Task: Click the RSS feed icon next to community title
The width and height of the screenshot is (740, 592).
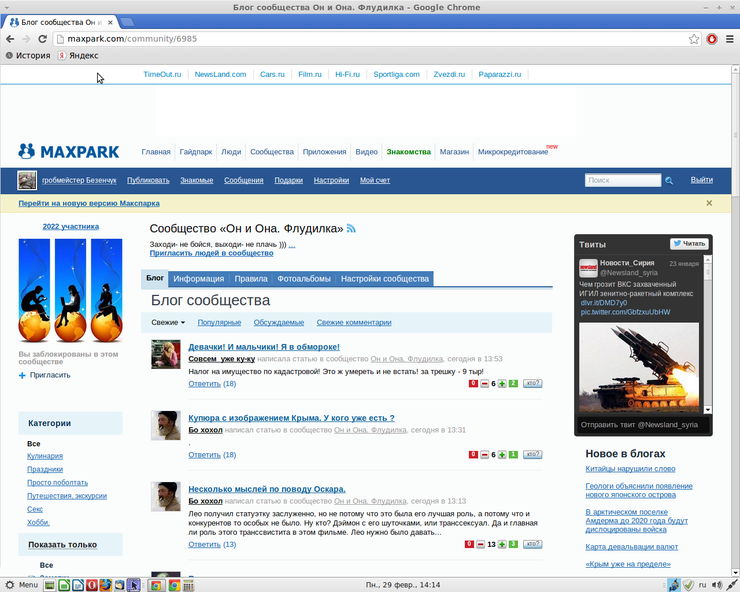Action: click(351, 229)
